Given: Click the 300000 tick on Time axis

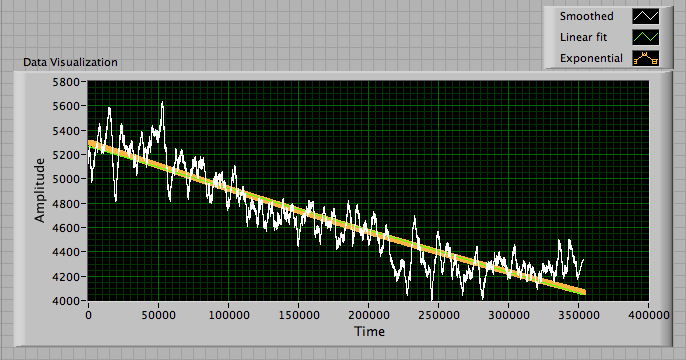Looking at the screenshot, I should coord(509,315).
